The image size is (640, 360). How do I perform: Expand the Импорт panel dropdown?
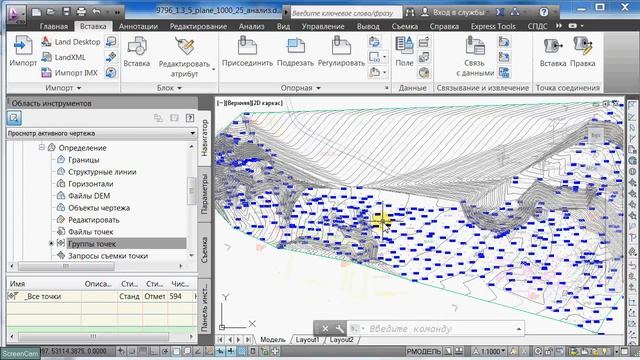coord(63,88)
